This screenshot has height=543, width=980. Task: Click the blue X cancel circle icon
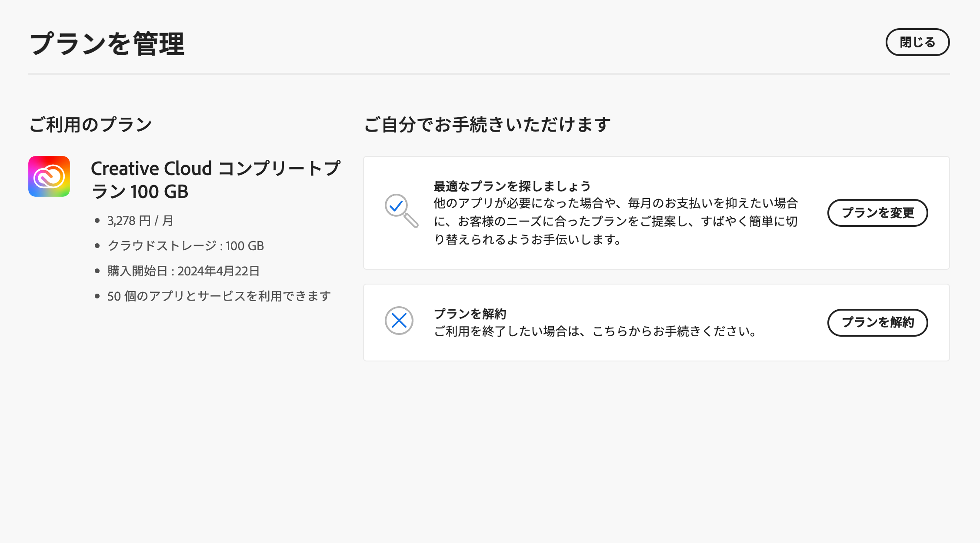pyautogui.click(x=399, y=321)
